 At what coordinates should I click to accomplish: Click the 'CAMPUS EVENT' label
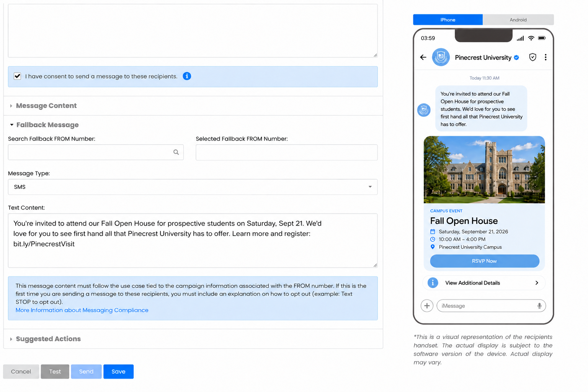[x=446, y=211]
